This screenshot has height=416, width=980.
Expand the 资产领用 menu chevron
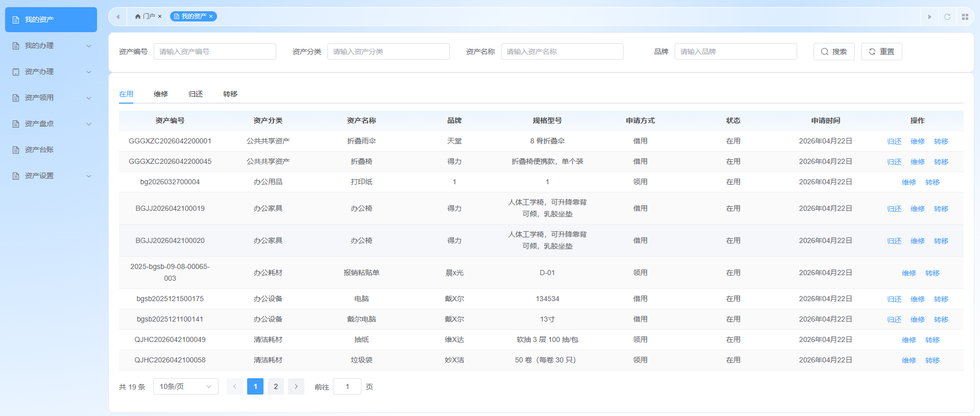[89, 98]
